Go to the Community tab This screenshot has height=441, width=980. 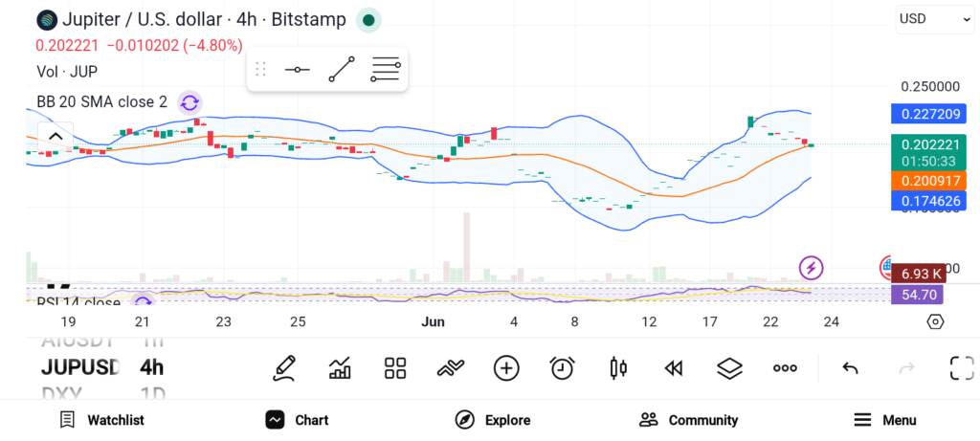click(x=689, y=420)
